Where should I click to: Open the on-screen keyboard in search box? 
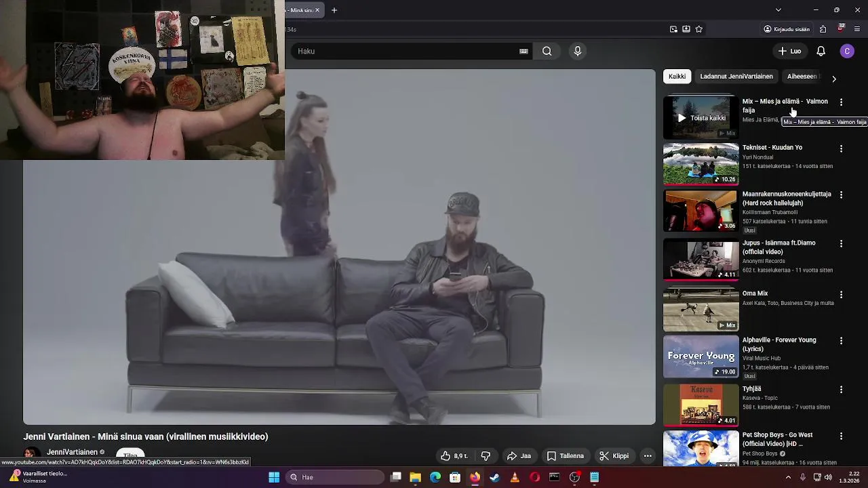[524, 51]
